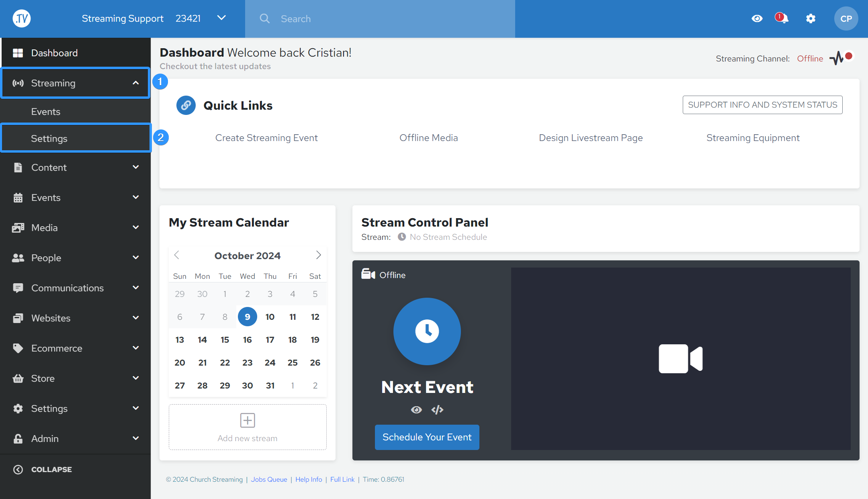Click the embed code icon under Next Event
This screenshot has width=868, height=499.
click(437, 410)
